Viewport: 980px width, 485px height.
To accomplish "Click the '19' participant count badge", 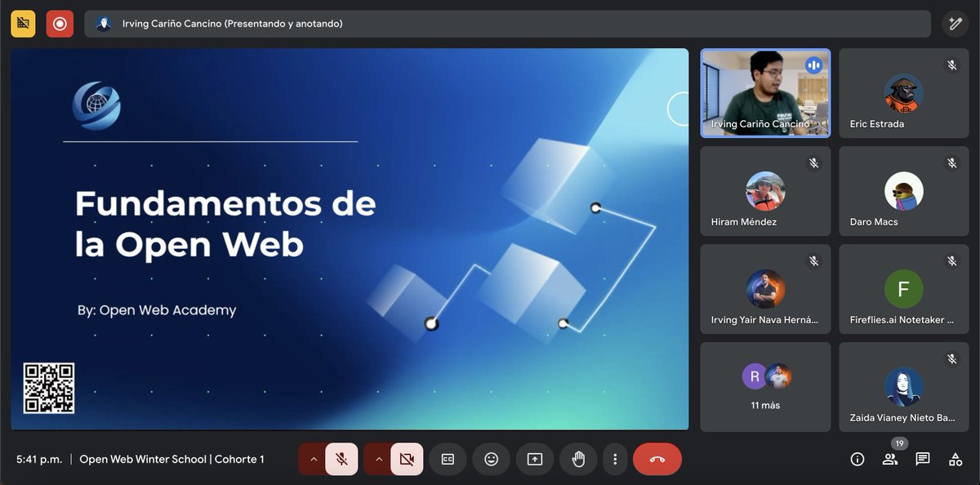I will [899, 443].
